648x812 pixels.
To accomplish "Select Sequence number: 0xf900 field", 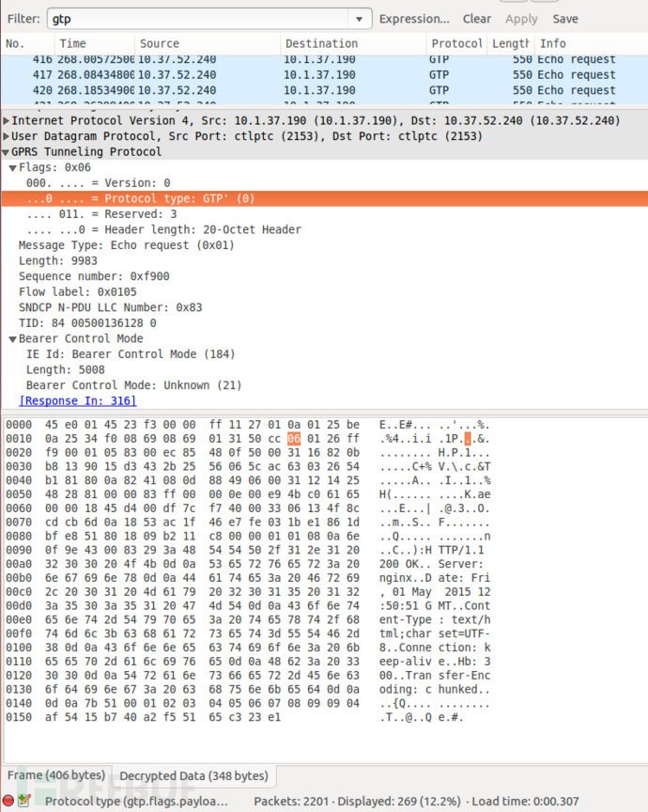I will pyautogui.click(x=94, y=276).
